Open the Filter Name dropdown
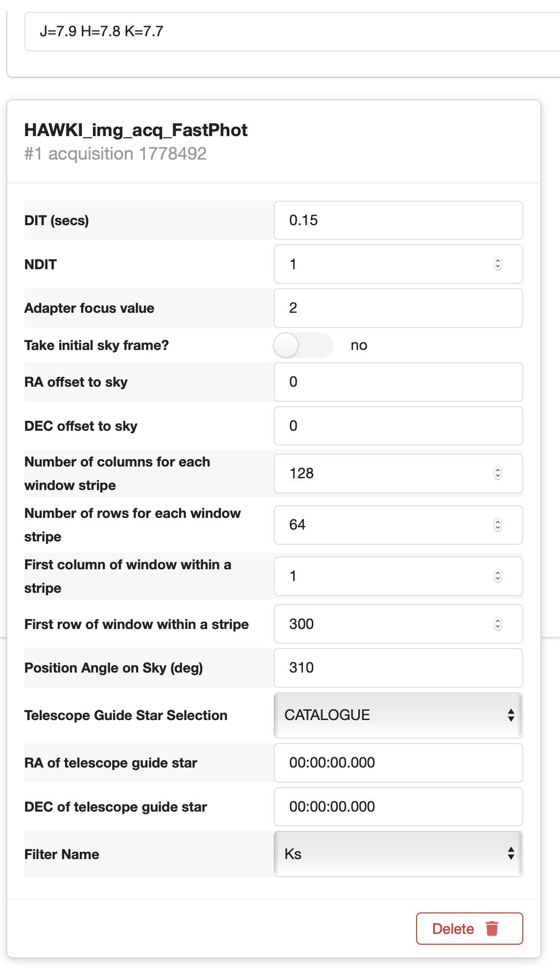The width and height of the screenshot is (560, 978). pos(398,854)
